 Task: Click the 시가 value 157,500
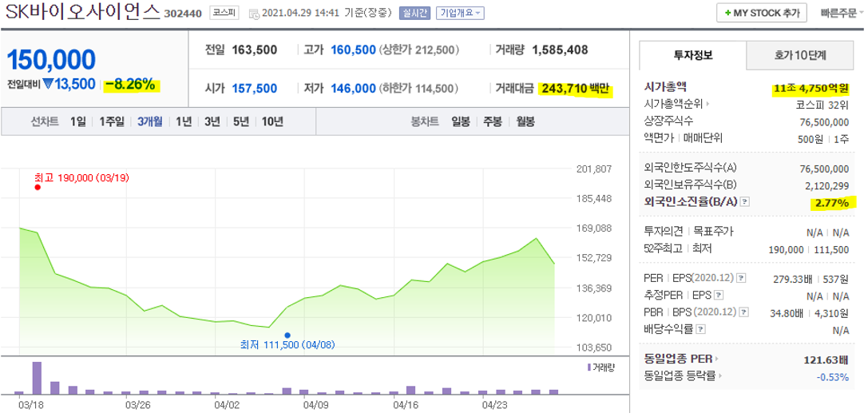pos(255,88)
